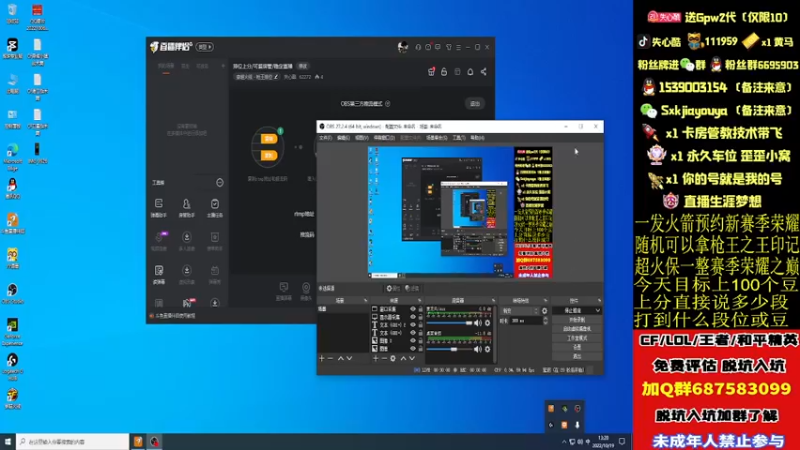The height and width of the screenshot is (450, 800).
Task: Add a new scene with the plus icon in OBS Scenes panel
Action: [x=321, y=359]
